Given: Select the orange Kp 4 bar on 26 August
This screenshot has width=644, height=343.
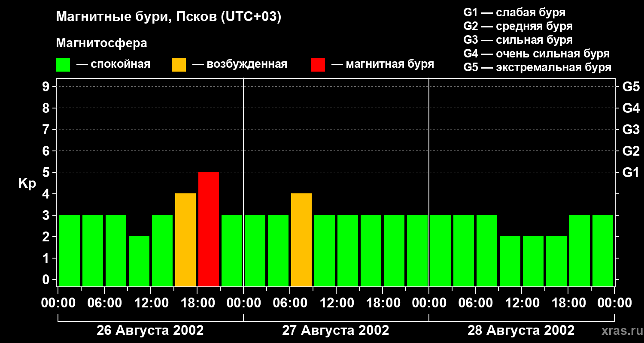Looking at the screenshot, I should pos(185,240).
